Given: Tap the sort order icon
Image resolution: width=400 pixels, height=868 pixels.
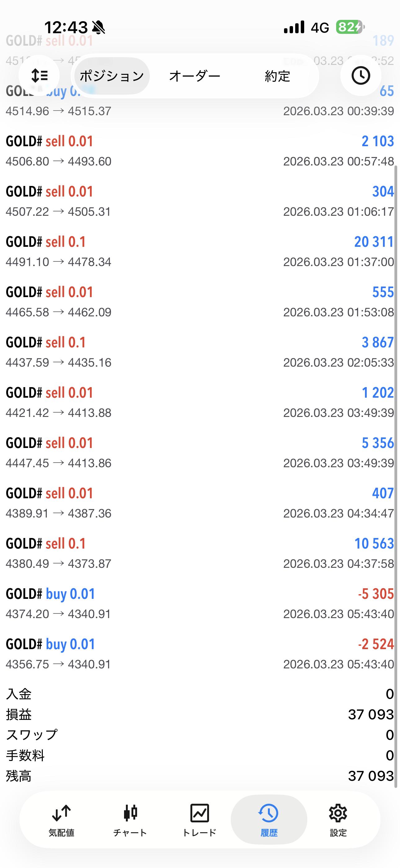Looking at the screenshot, I should tap(39, 76).
